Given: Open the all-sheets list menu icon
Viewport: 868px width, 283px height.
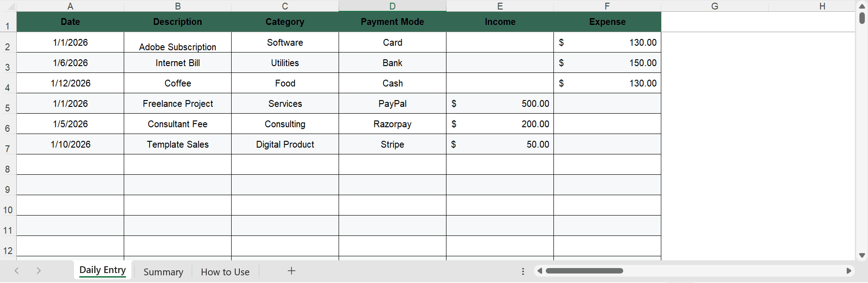Looking at the screenshot, I should 523,271.
